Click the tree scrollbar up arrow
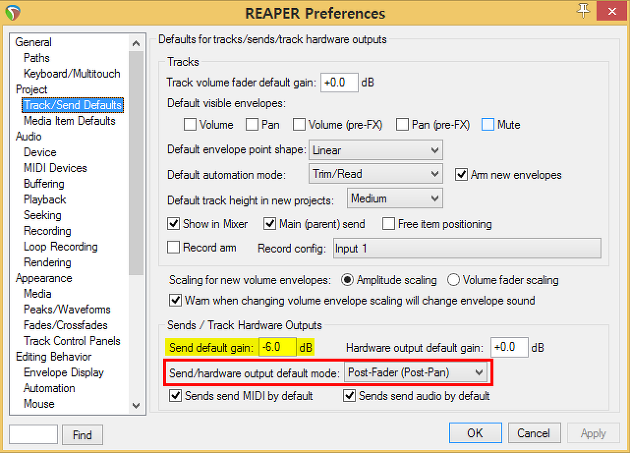Viewport: 630px width, 453px height. [136, 43]
